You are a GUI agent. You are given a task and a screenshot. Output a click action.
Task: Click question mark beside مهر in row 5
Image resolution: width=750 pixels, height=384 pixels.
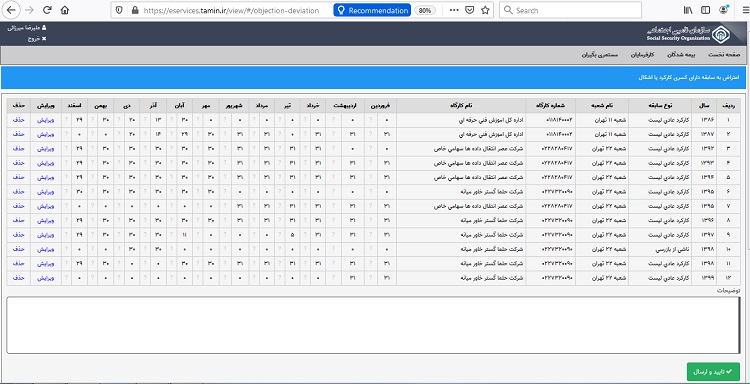198,177
